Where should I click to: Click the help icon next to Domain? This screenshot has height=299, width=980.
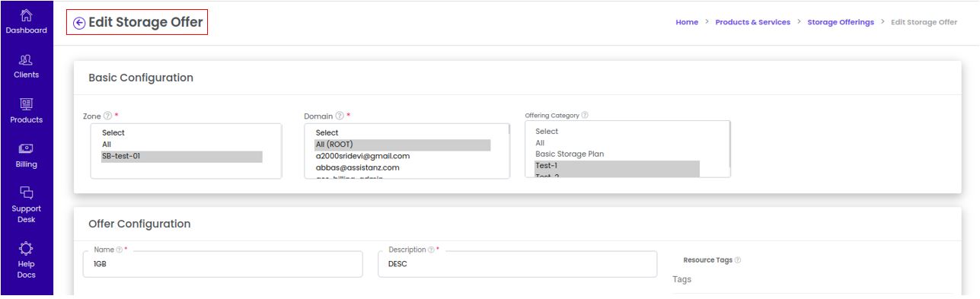click(340, 116)
